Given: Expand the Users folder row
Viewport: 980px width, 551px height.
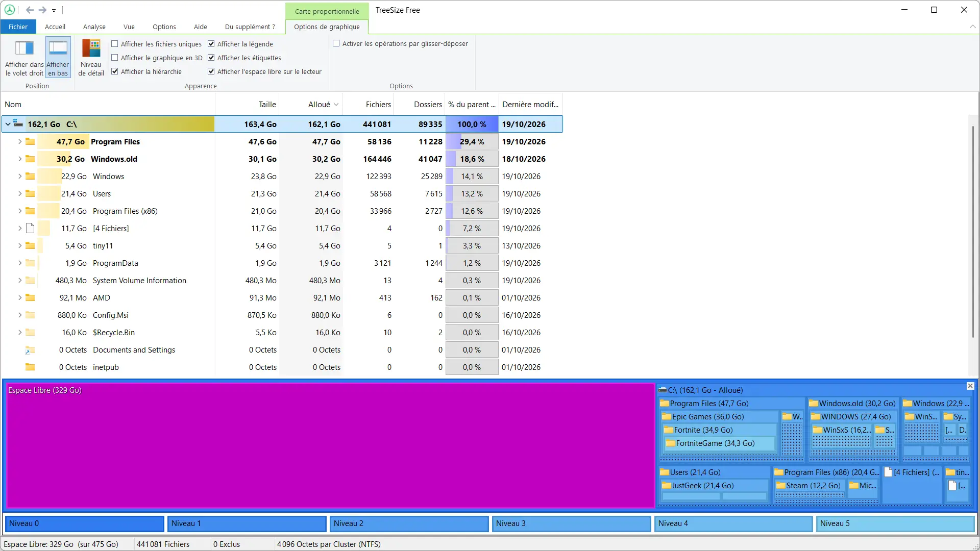Looking at the screenshot, I should point(20,193).
